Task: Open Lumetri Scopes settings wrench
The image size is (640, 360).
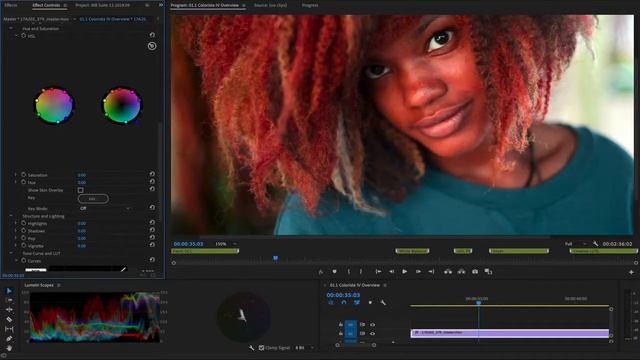Action: (x=251, y=348)
